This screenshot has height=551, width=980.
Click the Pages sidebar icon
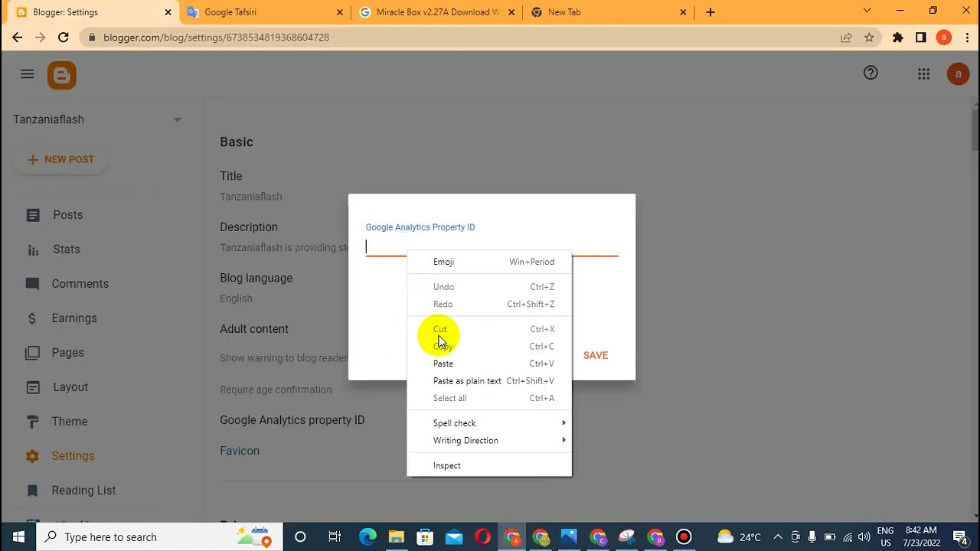tap(33, 353)
